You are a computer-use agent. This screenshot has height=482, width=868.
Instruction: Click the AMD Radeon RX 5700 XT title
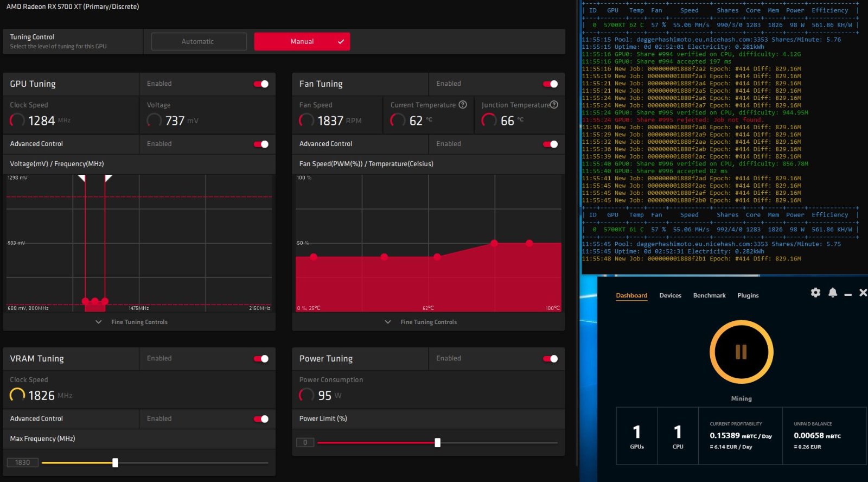point(73,7)
